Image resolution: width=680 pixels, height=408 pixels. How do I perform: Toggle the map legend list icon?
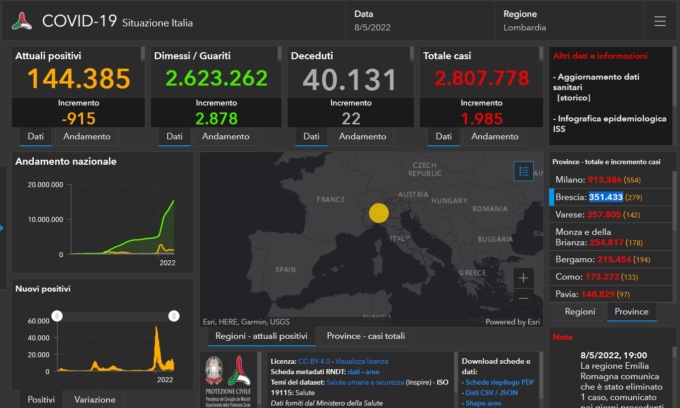tap(523, 171)
